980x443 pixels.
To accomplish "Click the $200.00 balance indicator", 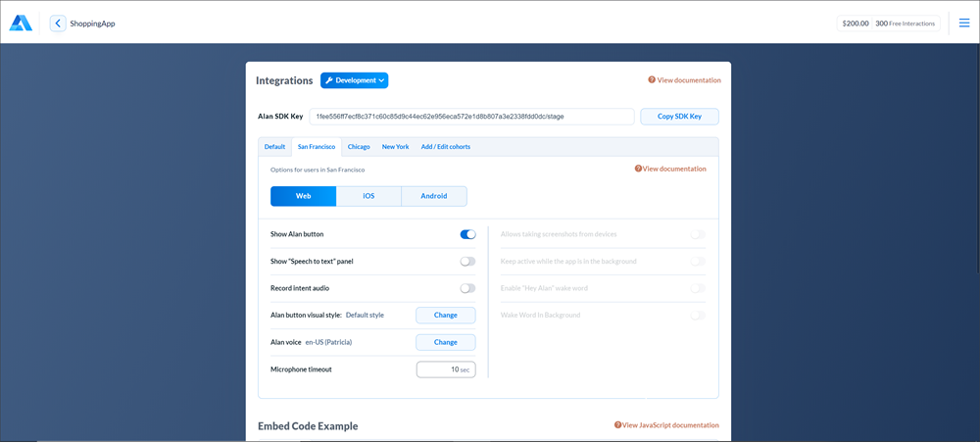I will [x=855, y=23].
